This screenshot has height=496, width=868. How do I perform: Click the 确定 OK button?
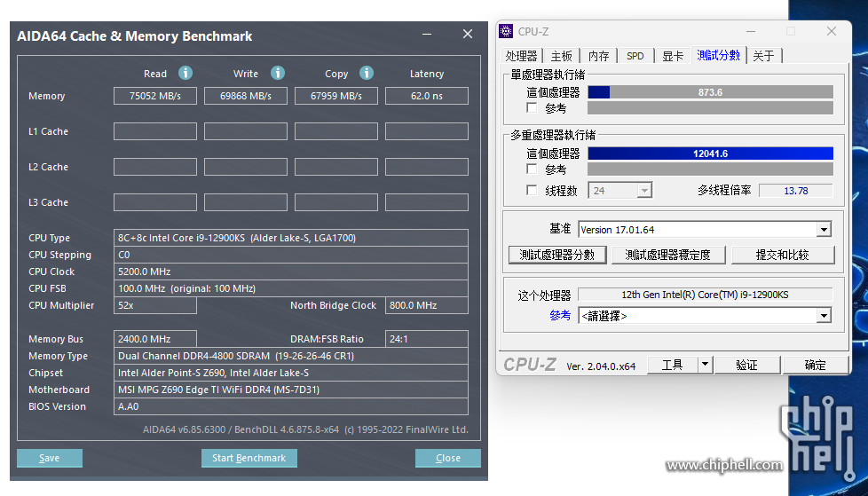(x=815, y=365)
